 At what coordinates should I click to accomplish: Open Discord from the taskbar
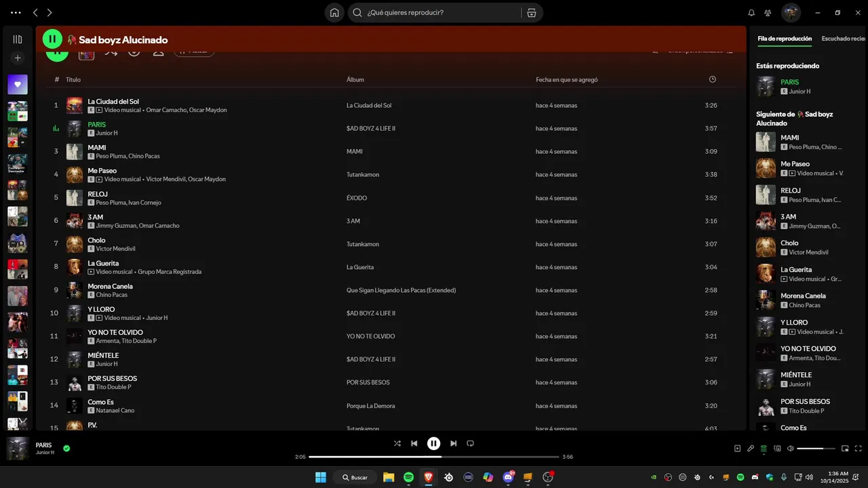pos(509,477)
